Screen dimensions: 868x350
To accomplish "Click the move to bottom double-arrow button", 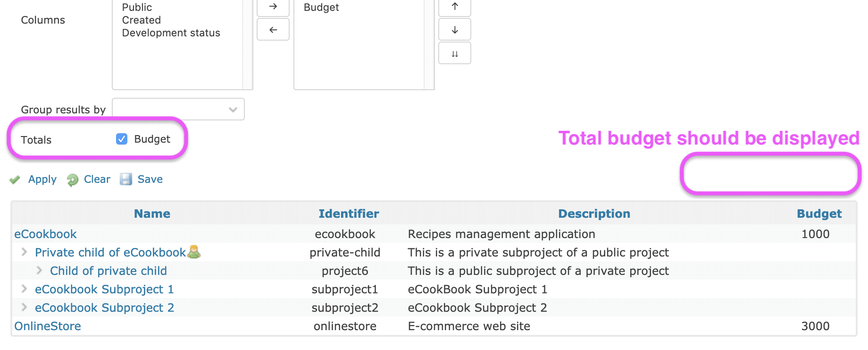I will pos(454,53).
